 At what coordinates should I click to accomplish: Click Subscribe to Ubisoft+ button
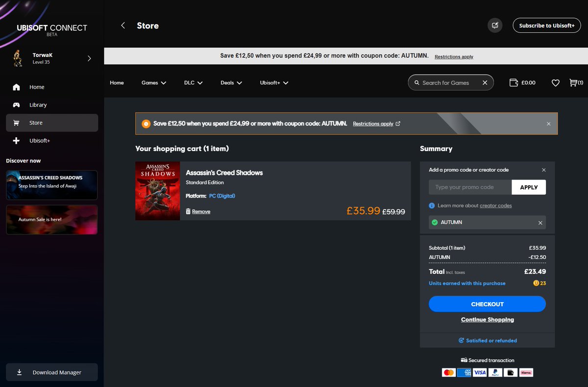(x=547, y=26)
